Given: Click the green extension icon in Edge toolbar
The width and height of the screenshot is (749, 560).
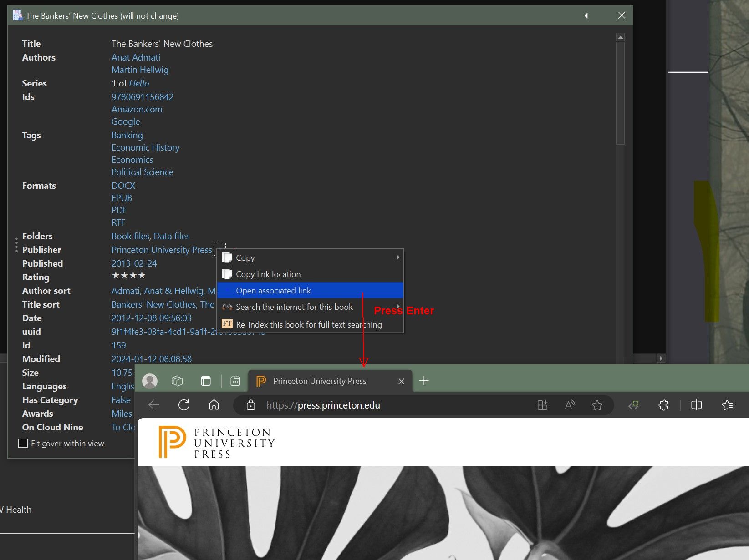Looking at the screenshot, I should pyautogui.click(x=633, y=405).
